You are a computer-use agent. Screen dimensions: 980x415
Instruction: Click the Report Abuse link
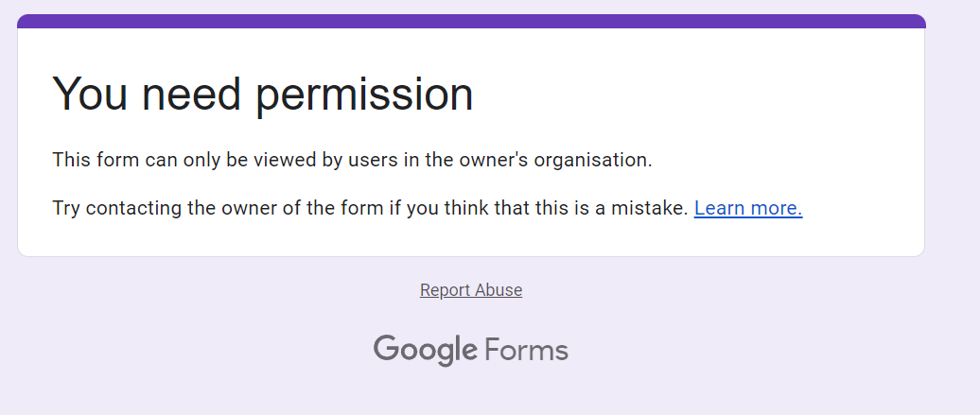tap(471, 290)
